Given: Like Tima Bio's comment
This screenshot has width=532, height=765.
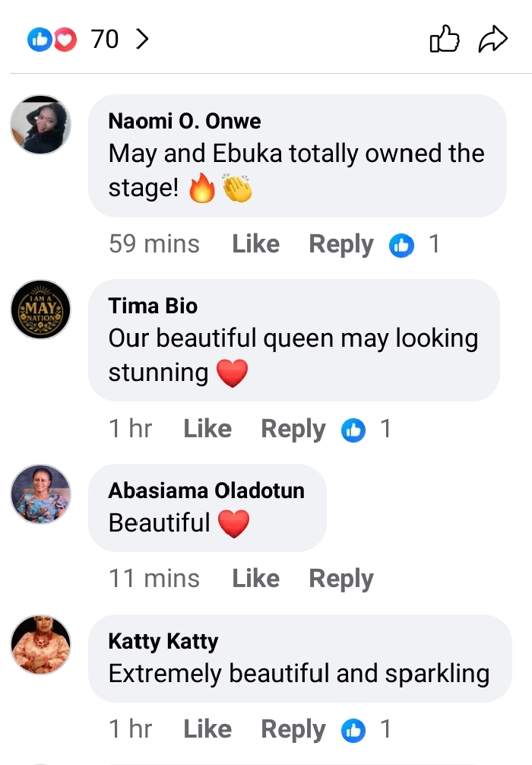Looking at the screenshot, I should coord(207,429).
